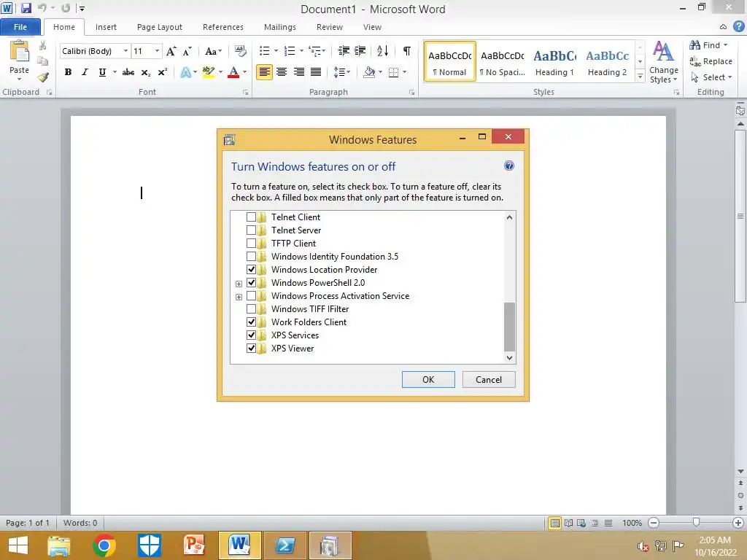The width and height of the screenshot is (747, 560).
Task: Click Grow Font icon
Action: [171, 51]
